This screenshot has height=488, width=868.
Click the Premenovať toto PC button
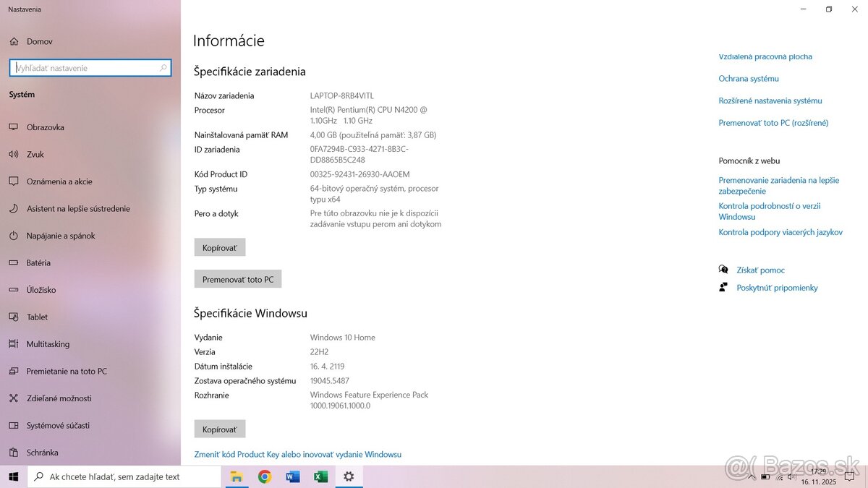click(238, 278)
